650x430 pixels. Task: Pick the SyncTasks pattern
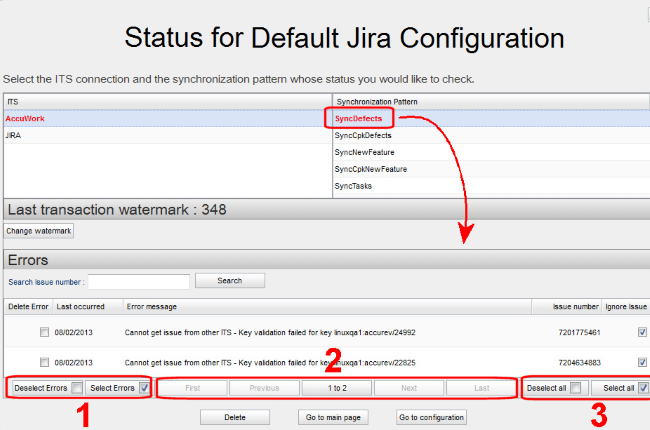(354, 186)
